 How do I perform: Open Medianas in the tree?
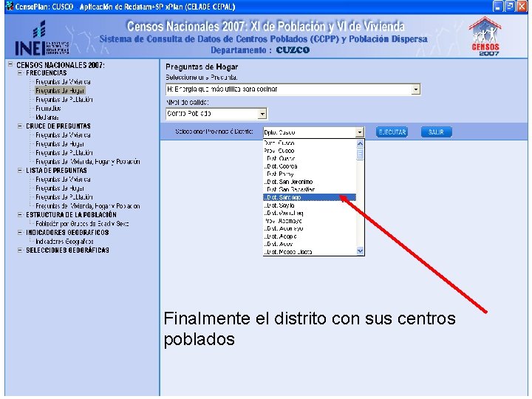47,117
